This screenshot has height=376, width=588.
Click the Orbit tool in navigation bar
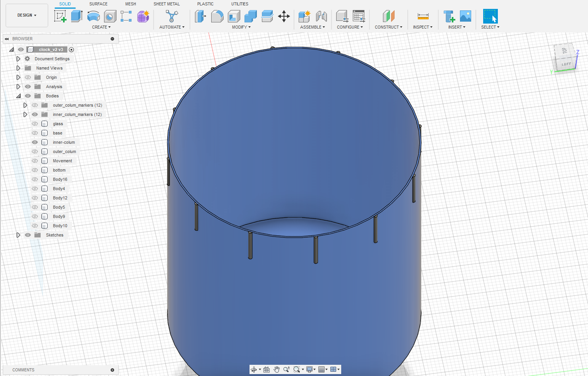[x=254, y=369]
